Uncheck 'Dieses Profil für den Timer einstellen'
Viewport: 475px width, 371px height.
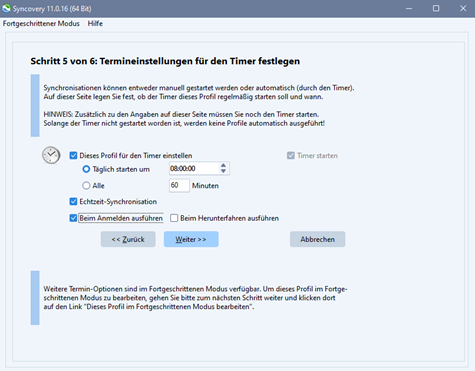tap(73, 156)
